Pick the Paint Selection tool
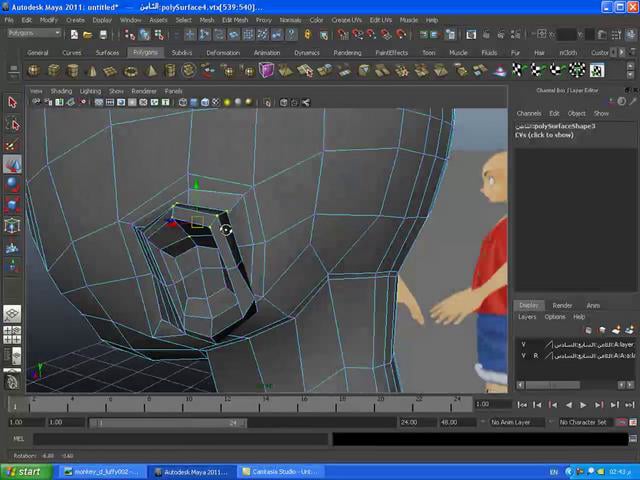The image size is (640, 480). click(12, 144)
